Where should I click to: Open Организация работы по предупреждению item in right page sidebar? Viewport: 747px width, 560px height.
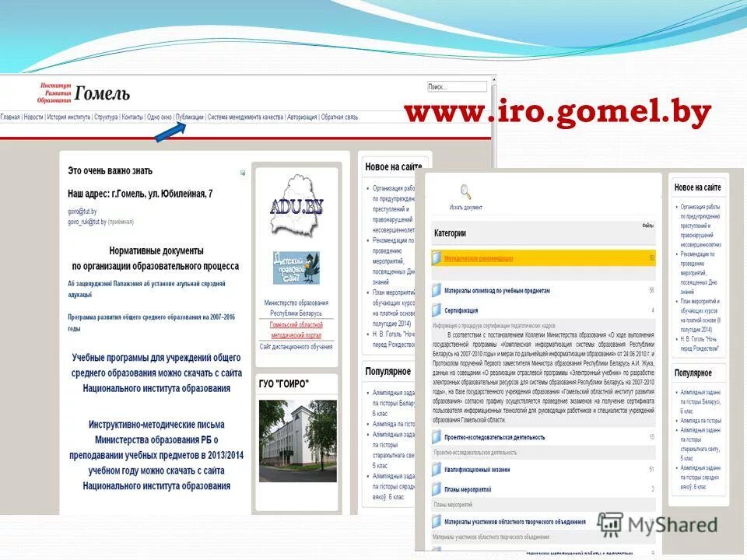[x=700, y=226]
